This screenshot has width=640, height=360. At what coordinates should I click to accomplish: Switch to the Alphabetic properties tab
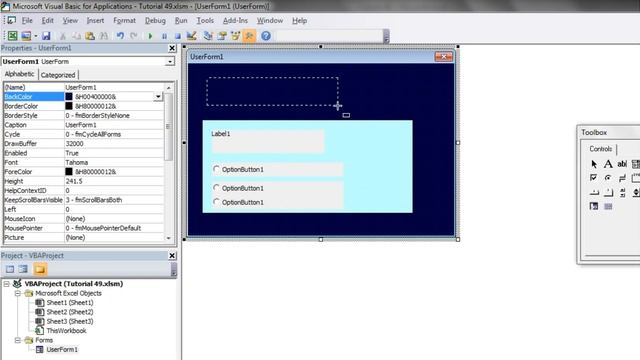click(20, 74)
